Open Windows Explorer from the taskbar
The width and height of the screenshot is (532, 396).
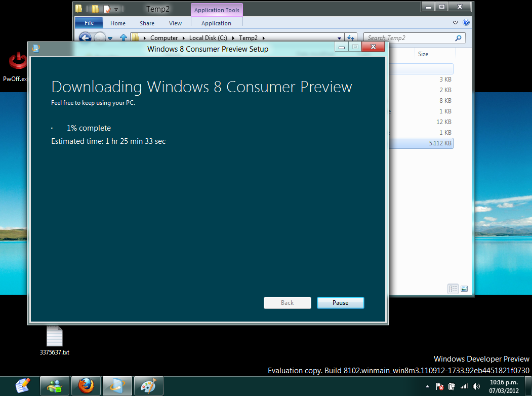click(x=117, y=385)
